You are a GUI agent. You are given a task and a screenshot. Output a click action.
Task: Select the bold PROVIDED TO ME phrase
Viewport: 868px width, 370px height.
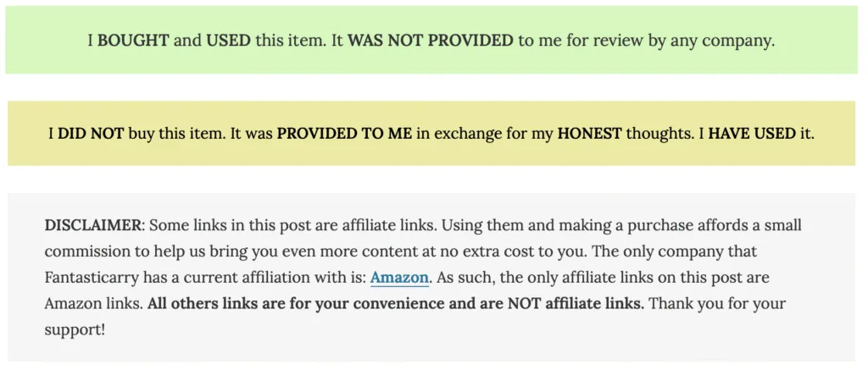coord(344,133)
